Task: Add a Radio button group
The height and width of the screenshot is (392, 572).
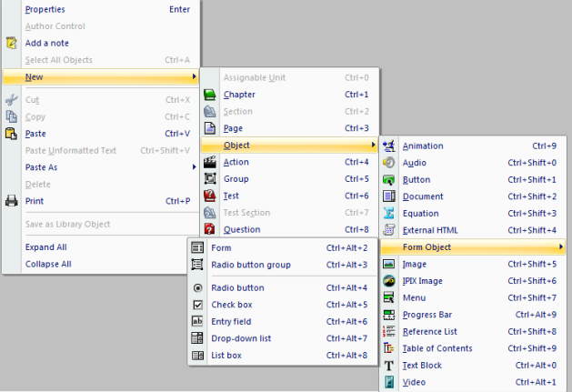Action: [250, 265]
